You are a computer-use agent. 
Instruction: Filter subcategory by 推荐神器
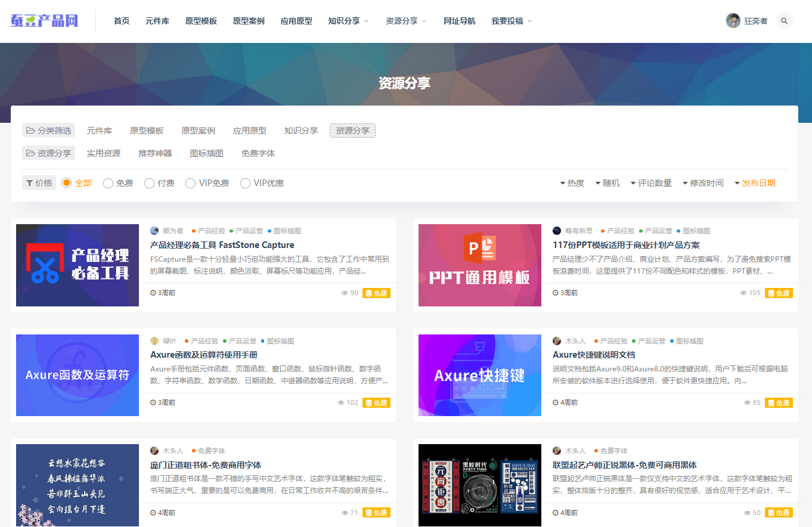click(x=155, y=153)
